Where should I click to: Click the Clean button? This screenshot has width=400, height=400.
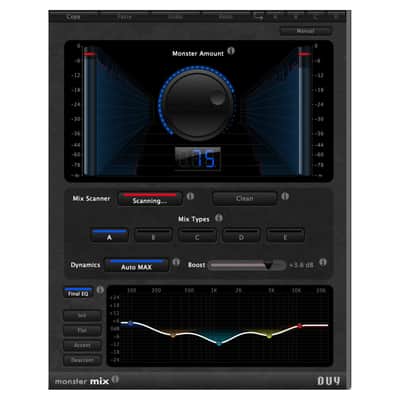point(245,198)
